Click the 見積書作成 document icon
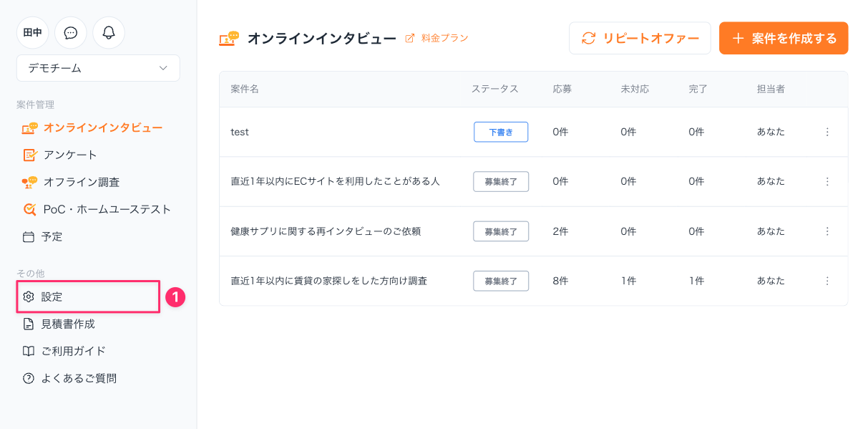Viewport: 868px width, 429px height. click(x=29, y=324)
